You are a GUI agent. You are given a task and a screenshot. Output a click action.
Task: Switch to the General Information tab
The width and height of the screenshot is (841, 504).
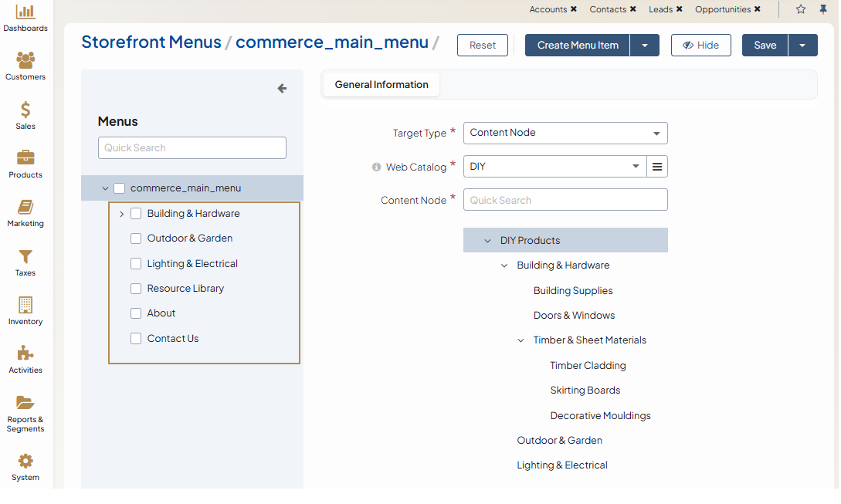pyautogui.click(x=382, y=85)
